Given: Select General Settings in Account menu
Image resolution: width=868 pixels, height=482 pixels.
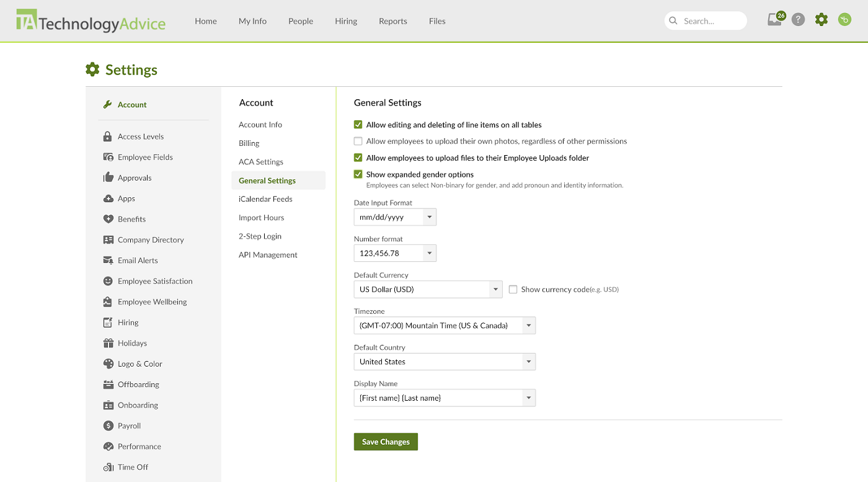Looking at the screenshot, I should pos(278,181).
